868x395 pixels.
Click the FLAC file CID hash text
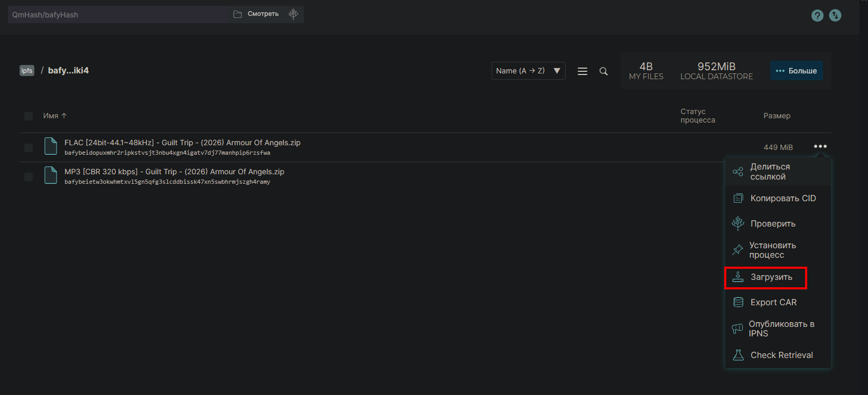(x=168, y=153)
